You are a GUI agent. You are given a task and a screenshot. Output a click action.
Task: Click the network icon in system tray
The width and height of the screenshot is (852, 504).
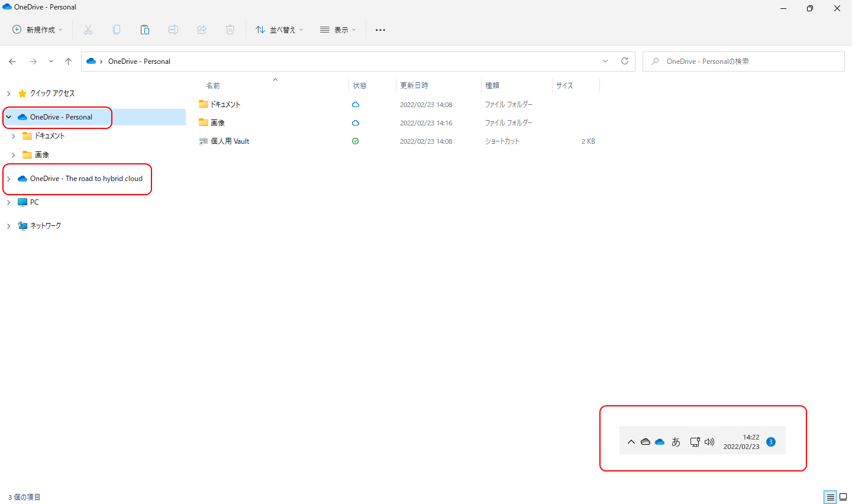point(695,442)
